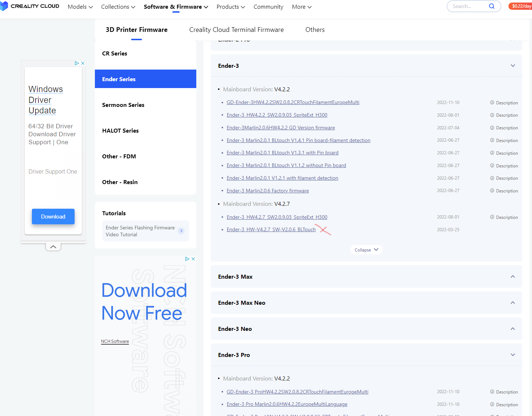This screenshot has width=532, height=416.
Task: Click the $0.22/day promo badge
Action: click(521, 6)
